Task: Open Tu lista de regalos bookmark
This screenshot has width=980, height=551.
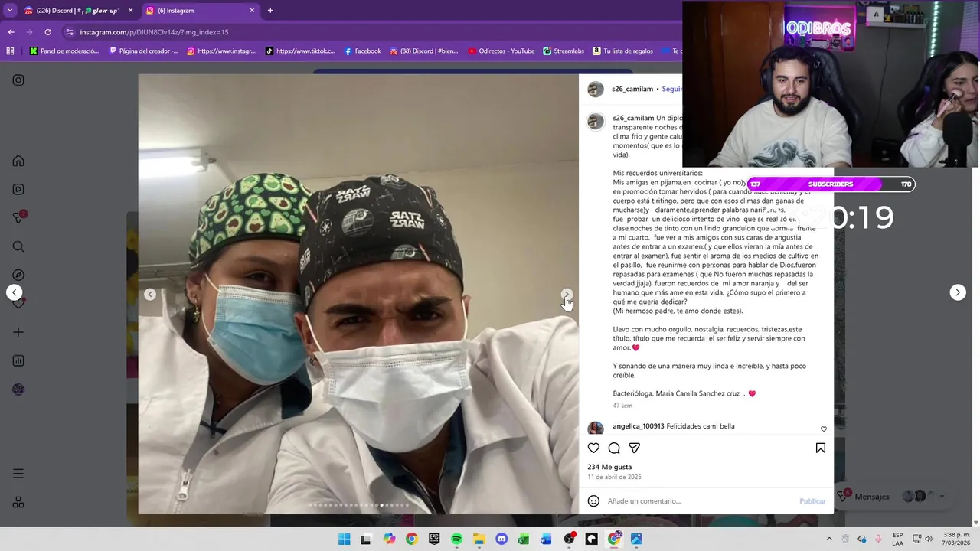Action: [622, 51]
